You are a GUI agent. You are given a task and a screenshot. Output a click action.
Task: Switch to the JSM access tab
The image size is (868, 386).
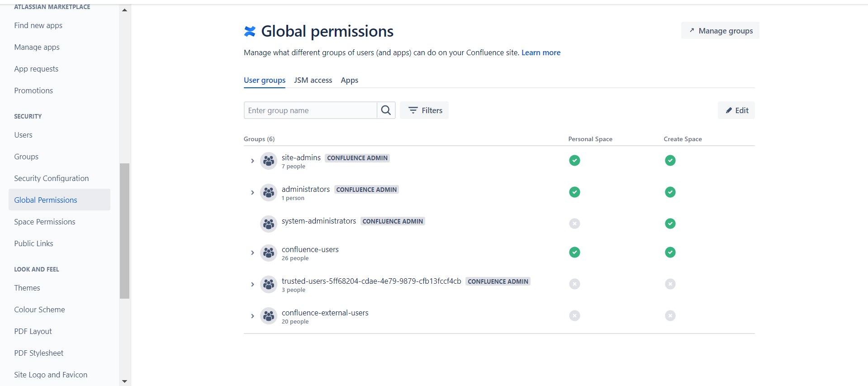313,80
